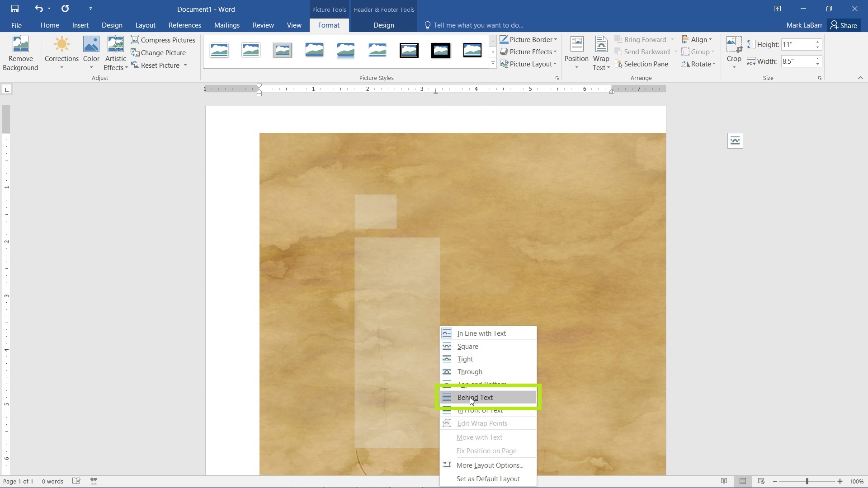Screen dimensions: 868x488
Task: Click the Format ribbon tab
Action: 328,25
